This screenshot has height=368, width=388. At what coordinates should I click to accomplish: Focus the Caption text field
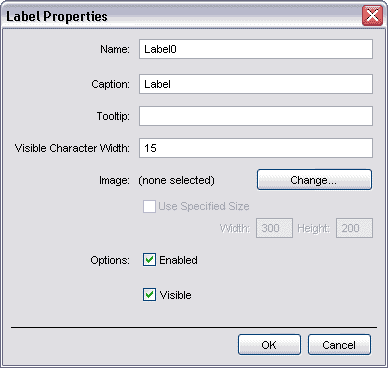tap(256, 84)
